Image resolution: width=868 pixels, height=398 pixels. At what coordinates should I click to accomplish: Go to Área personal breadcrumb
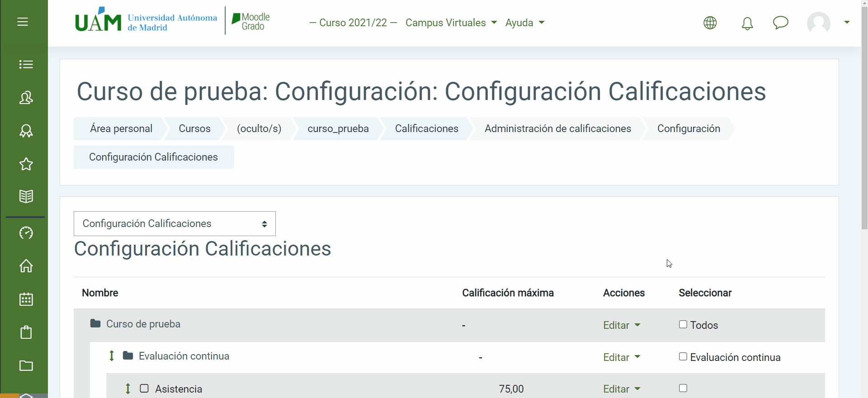(x=121, y=128)
